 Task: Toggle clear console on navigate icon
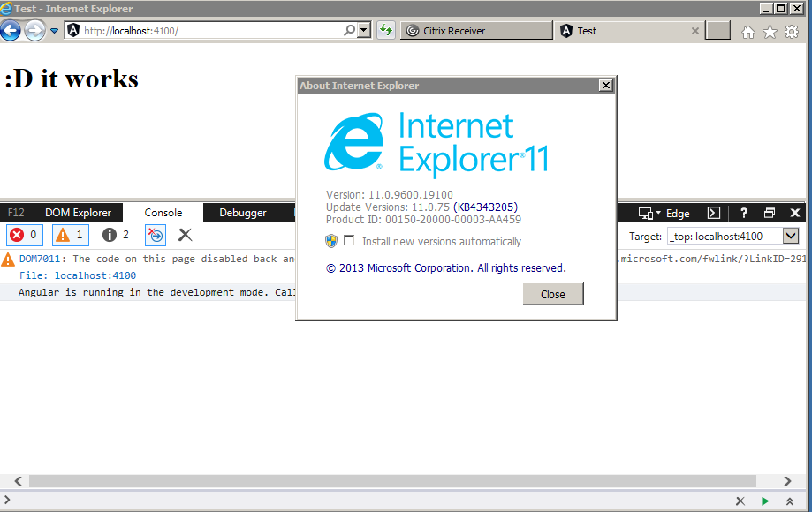[156, 235]
